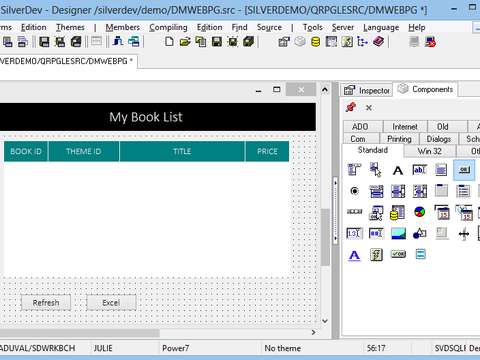This screenshot has height=360, width=480.
Task: Select the Splitter component (crossed arrows)
Action: [x=464, y=234]
